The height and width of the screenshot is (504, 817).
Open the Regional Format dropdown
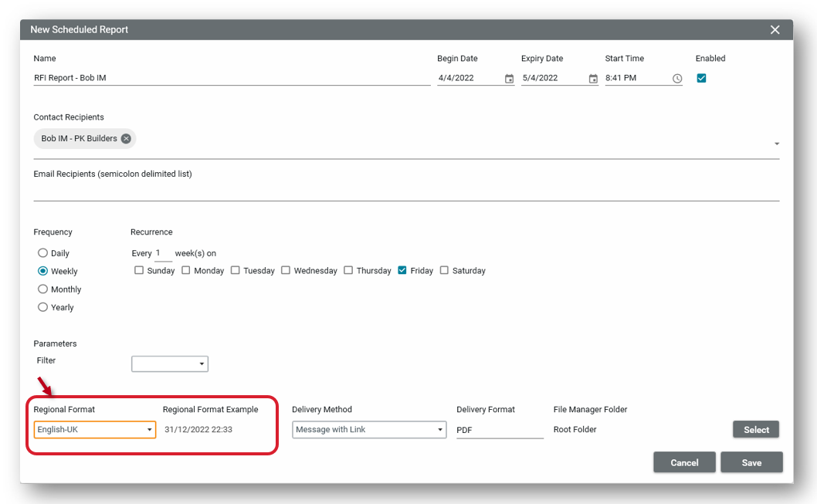94,430
